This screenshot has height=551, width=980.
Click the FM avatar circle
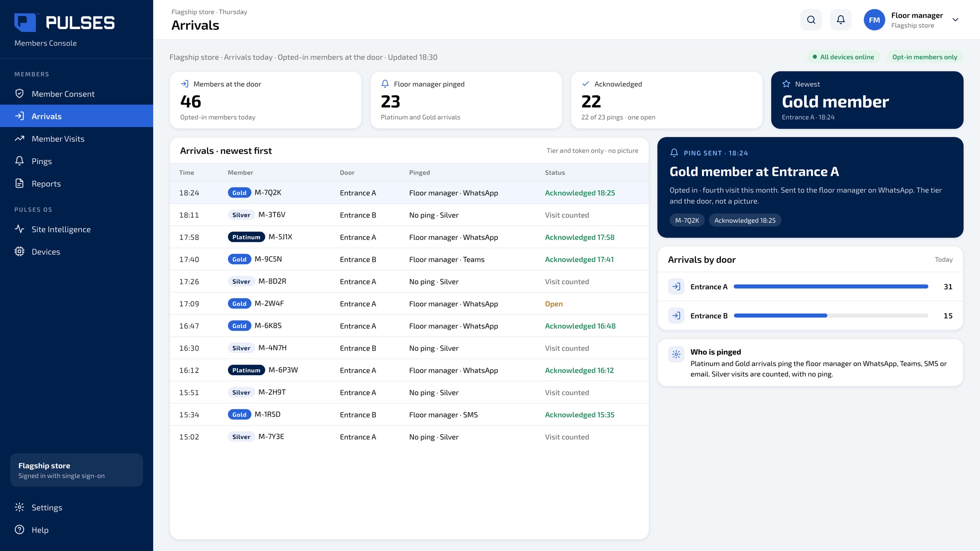coord(874,20)
